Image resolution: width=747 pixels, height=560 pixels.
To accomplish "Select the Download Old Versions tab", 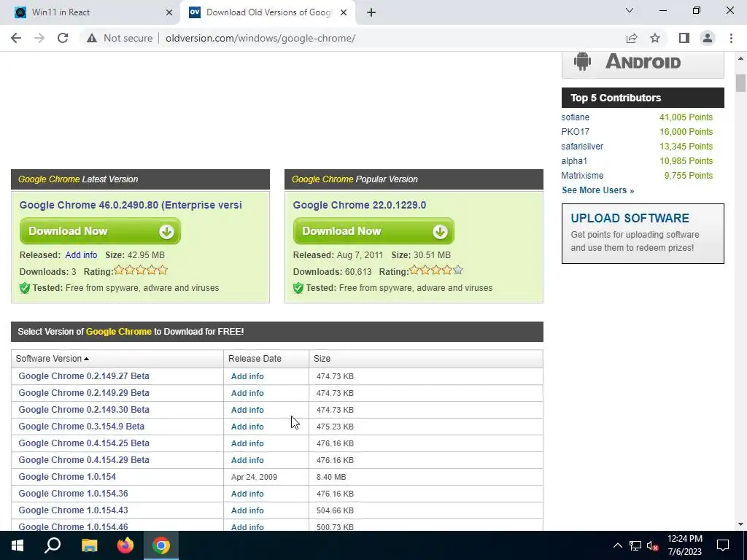I will click(268, 12).
